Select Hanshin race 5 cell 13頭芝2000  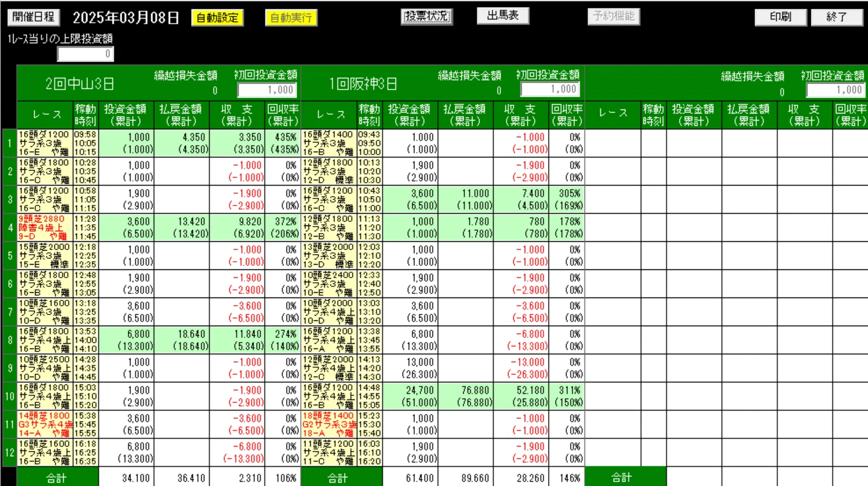click(x=329, y=255)
